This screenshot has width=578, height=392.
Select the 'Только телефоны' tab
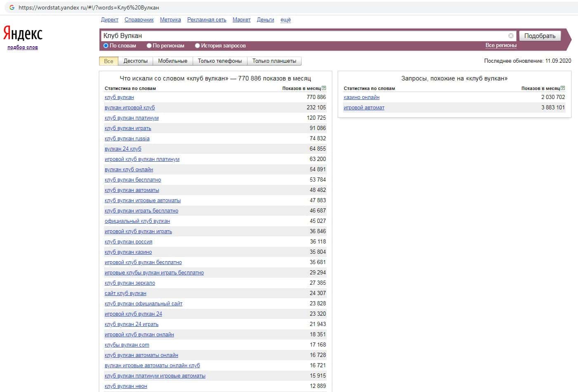click(219, 61)
